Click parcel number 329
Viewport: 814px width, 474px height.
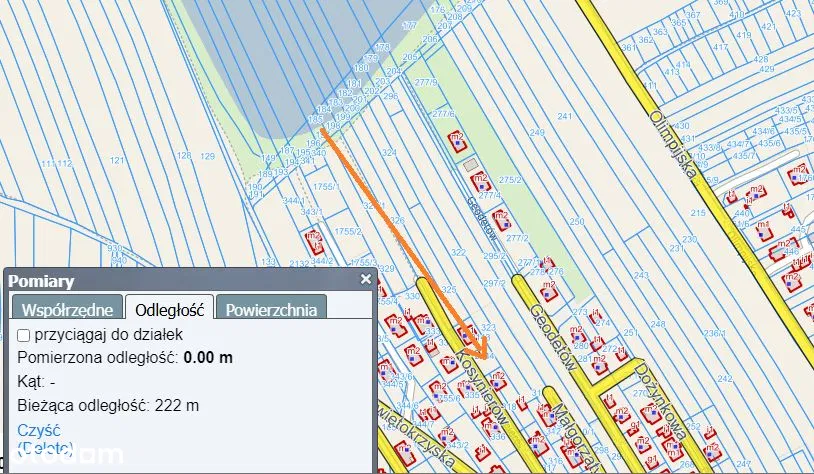pos(387,268)
